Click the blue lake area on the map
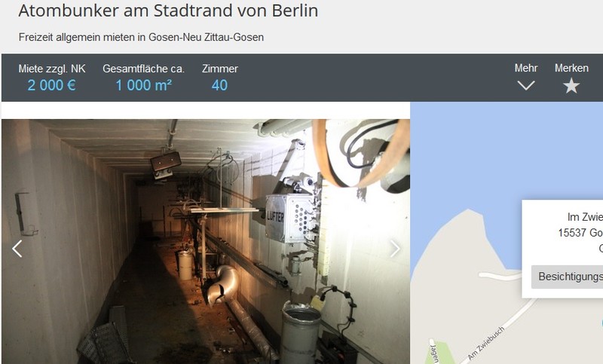 pyautogui.click(x=500, y=154)
